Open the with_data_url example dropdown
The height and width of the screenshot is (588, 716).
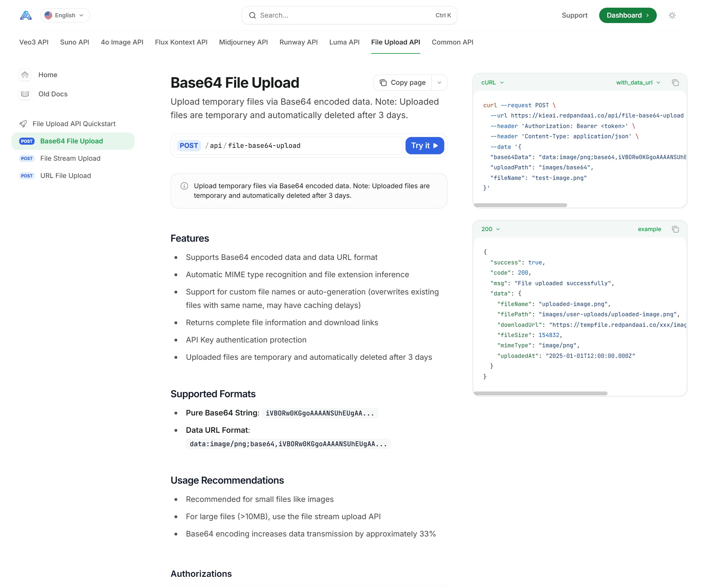pyautogui.click(x=638, y=83)
